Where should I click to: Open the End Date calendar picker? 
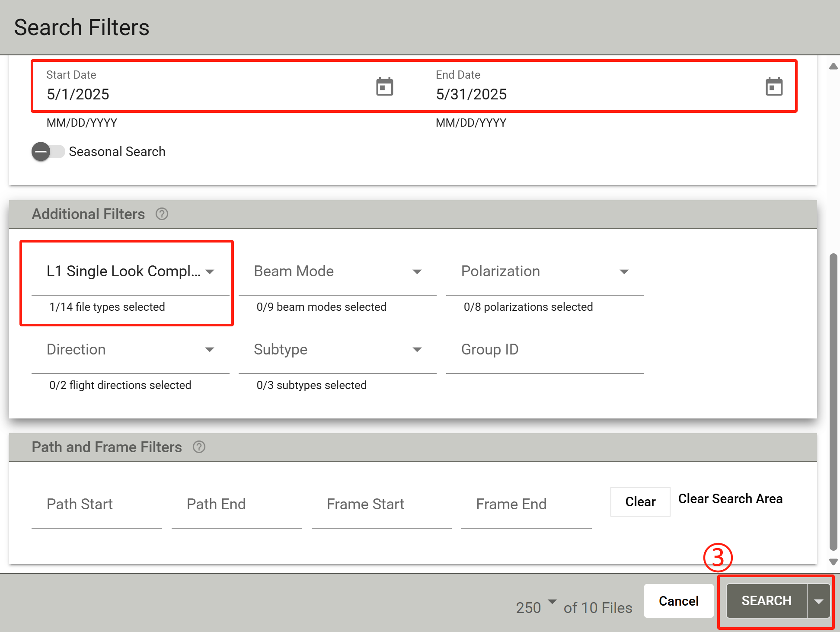tap(774, 86)
